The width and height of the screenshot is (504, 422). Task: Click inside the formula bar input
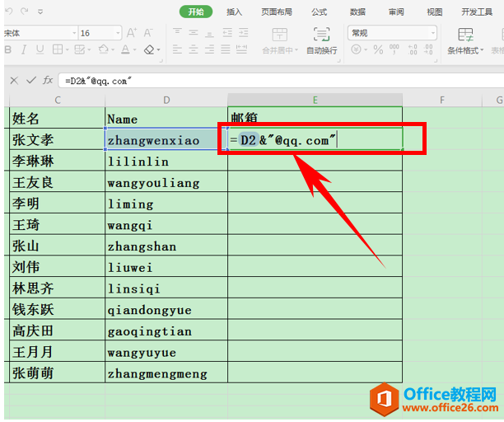click(x=282, y=81)
